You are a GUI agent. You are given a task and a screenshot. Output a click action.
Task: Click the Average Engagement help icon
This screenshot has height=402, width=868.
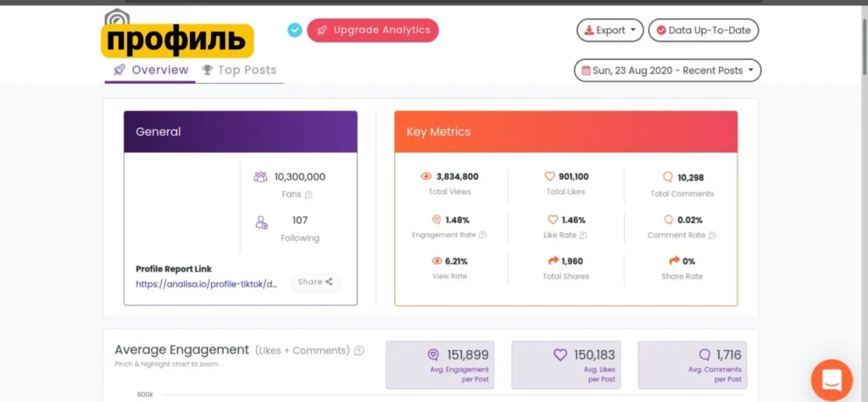pos(359,350)
